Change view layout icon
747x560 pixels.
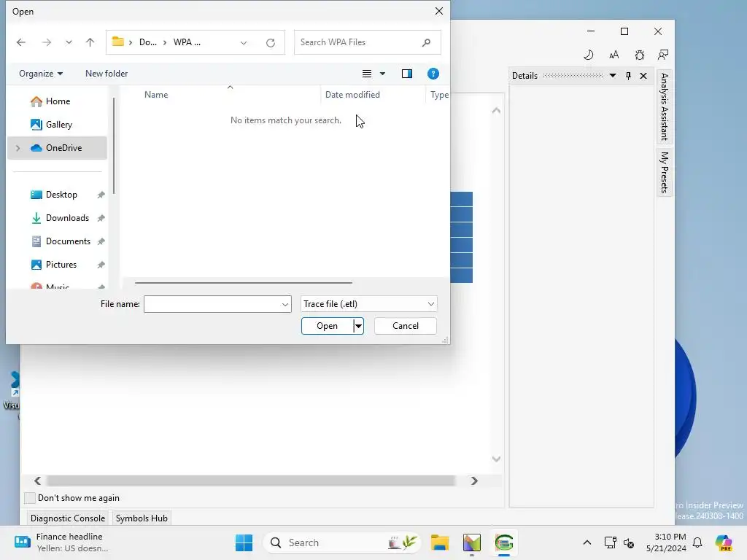click(367, 74)
